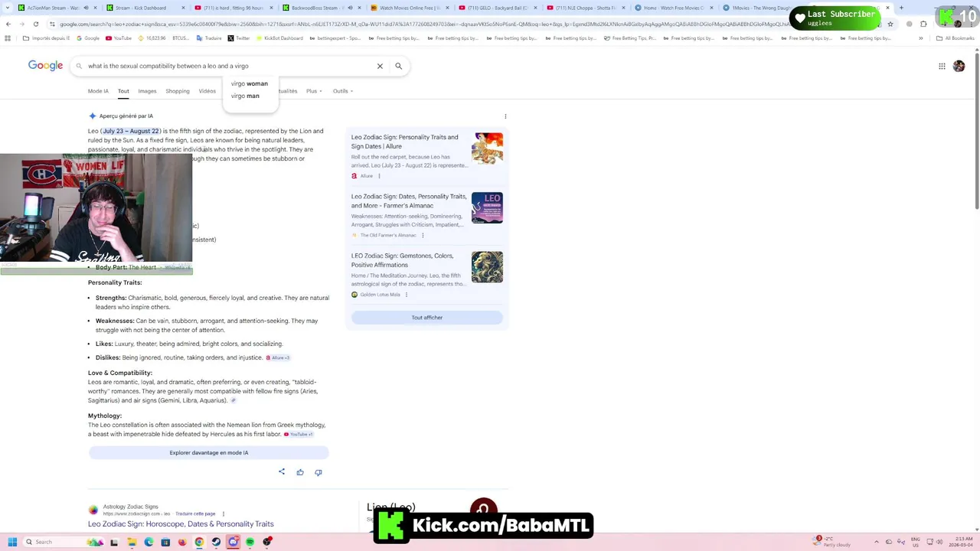Image resolution: width=980 pixels, height=551 pixels.
Task: Reload the page with browser refresh icon
Action: [x=35, y=24]
